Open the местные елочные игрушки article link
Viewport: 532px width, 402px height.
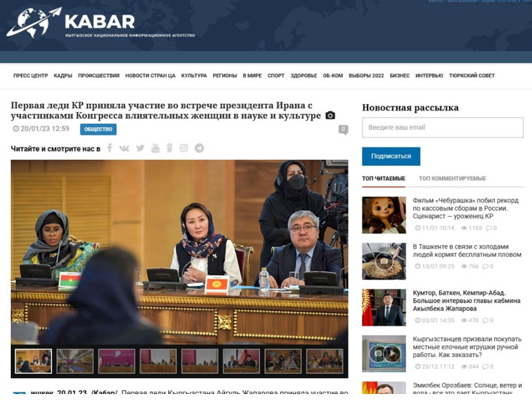(x=467, y=347)
